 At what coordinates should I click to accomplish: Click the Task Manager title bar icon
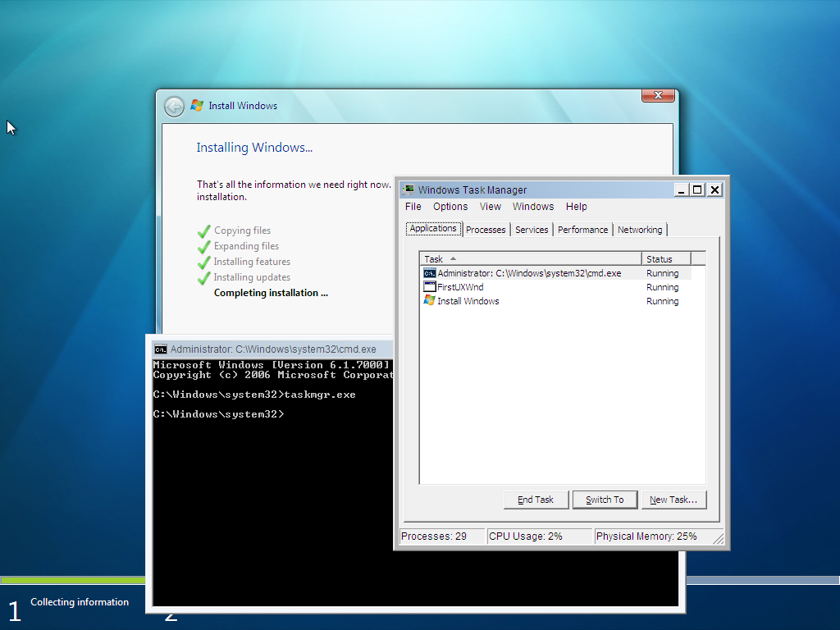point(409,189)
